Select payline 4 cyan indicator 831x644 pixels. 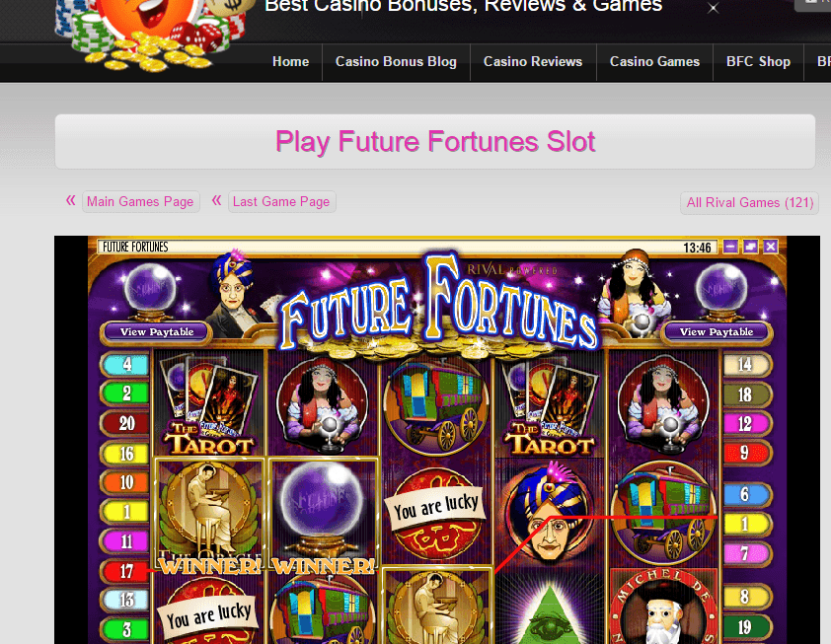click(125, 364)
